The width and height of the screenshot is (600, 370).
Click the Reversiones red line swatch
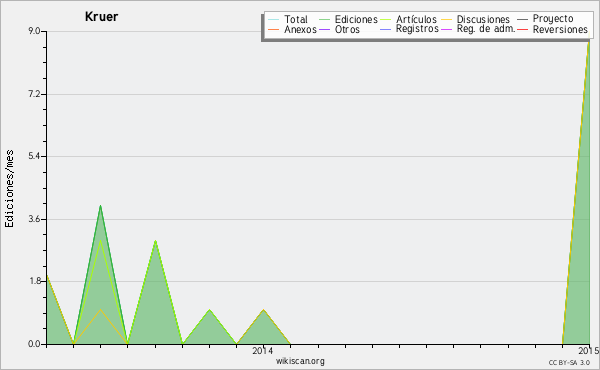(x=522, y=29)
